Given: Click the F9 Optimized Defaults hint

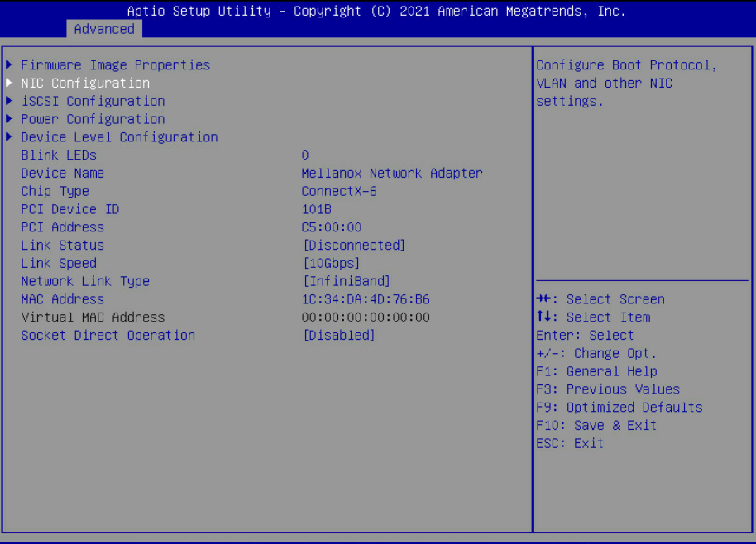Looking at the screenshot, I should [619, 408].
